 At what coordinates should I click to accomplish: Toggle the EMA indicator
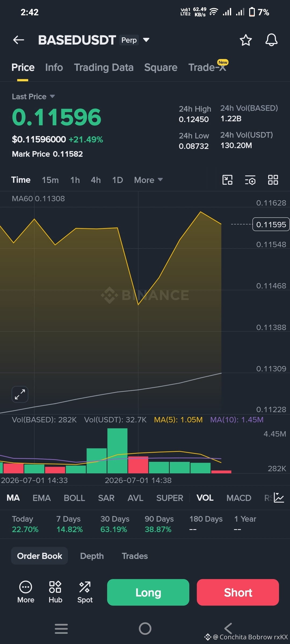[42, 498]
